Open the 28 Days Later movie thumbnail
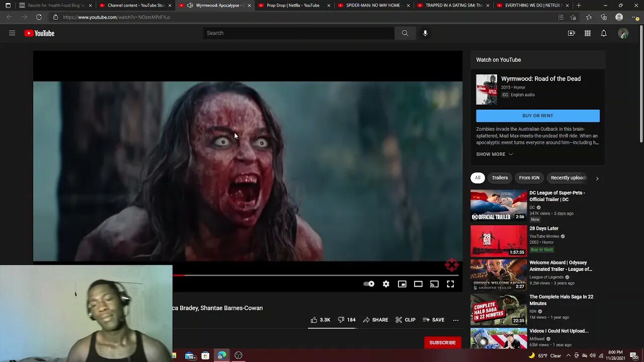644x362 pixels. (x=499, y=241)
